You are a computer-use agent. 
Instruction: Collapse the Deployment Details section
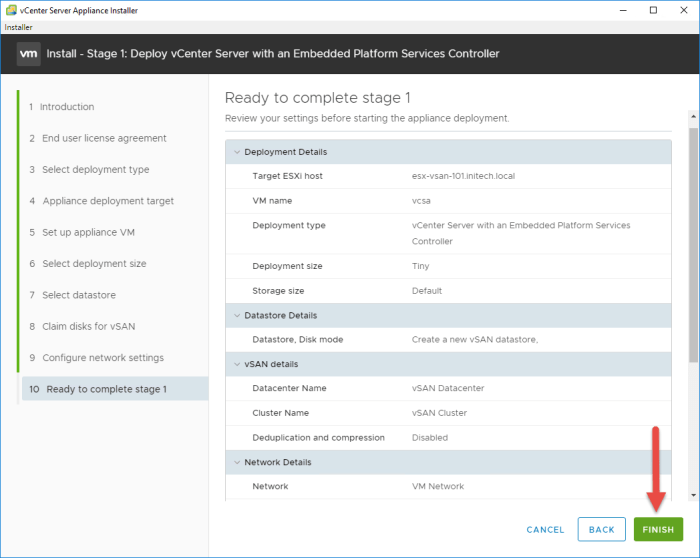237,152
